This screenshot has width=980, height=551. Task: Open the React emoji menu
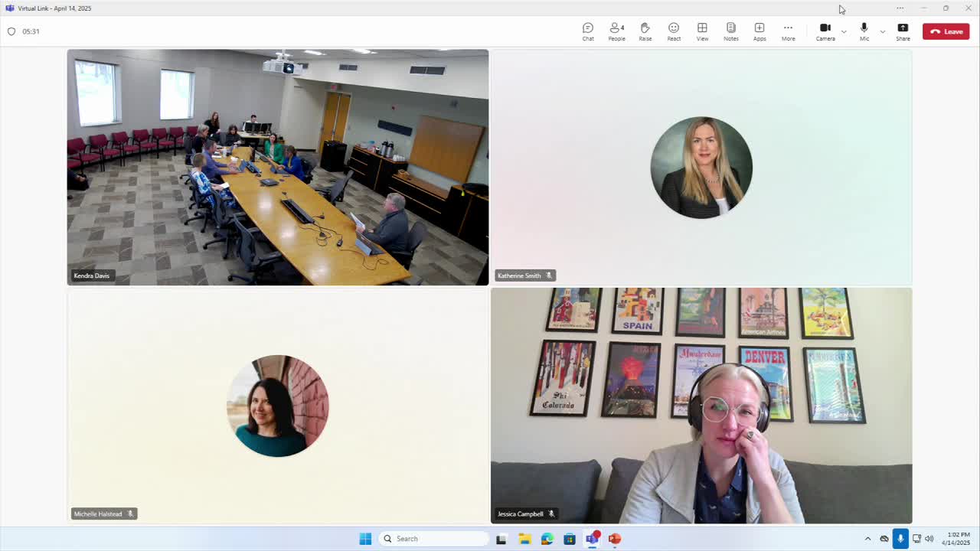click(674, 31)
